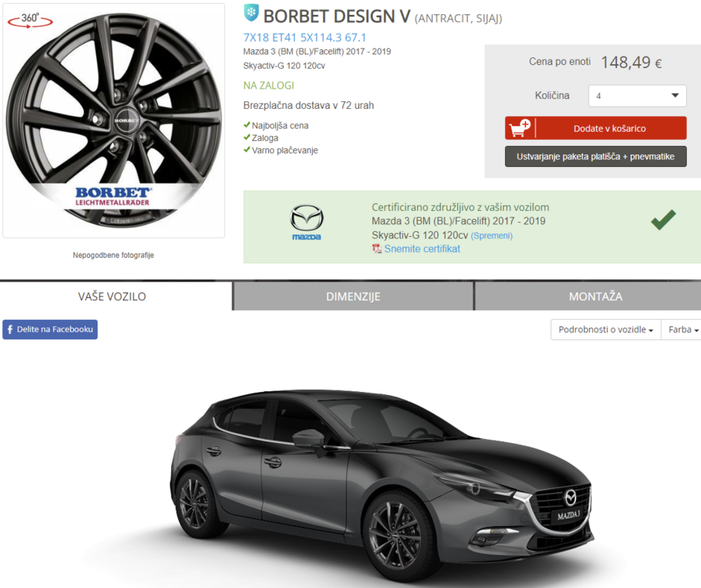This screenshot has height=588, width=701.
Task: Click Nepogodbene fotografije caption
Action: click(114, 256)
